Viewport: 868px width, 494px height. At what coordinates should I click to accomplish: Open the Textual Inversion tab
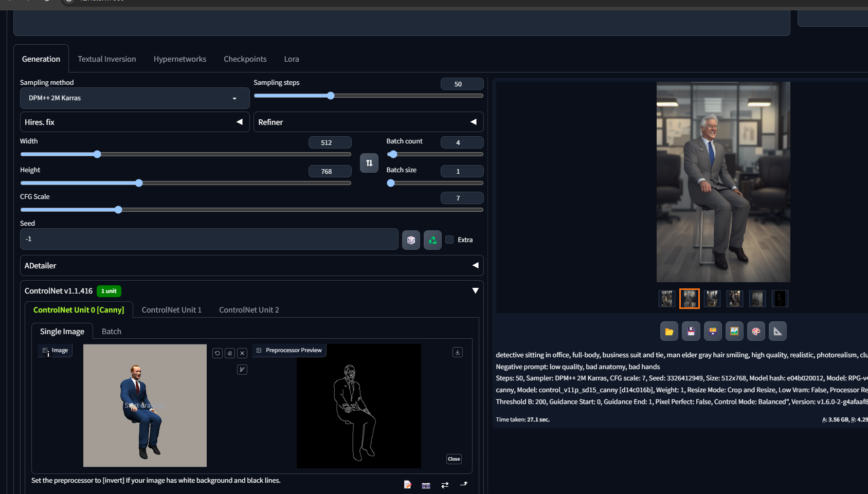[107, 59]
